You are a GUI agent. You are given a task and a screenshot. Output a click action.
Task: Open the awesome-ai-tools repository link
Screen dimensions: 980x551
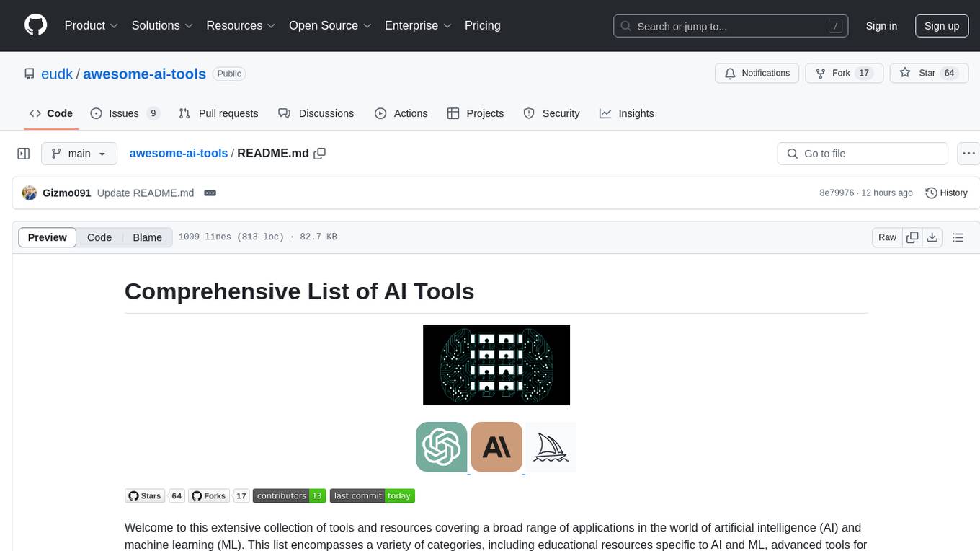click(x=145, y=74)
